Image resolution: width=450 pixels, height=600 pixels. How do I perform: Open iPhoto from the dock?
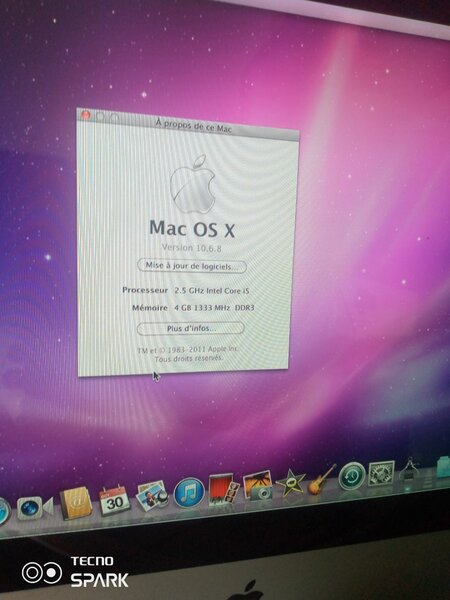pos(258,485)
